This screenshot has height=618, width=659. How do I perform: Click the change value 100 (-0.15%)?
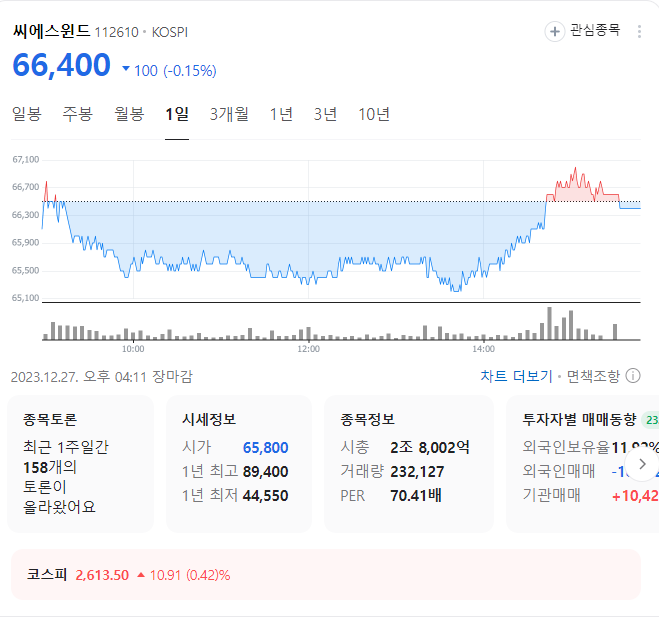[175, 71]
